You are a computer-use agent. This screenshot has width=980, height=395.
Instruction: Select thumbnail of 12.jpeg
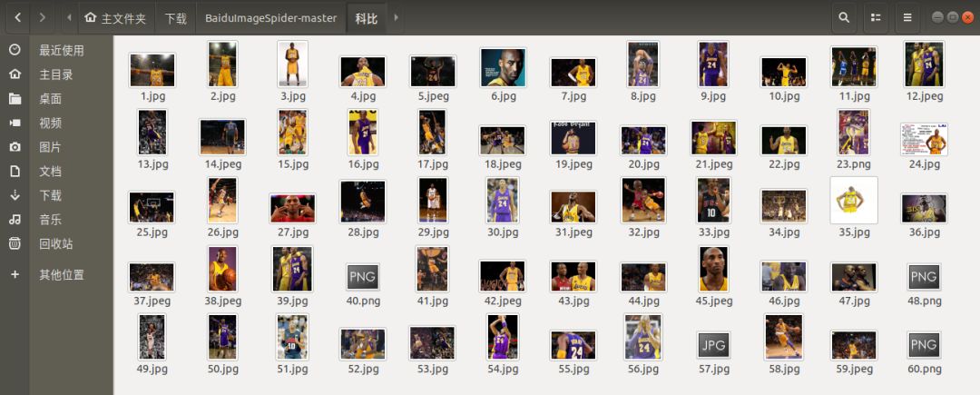tap(925, 64)
